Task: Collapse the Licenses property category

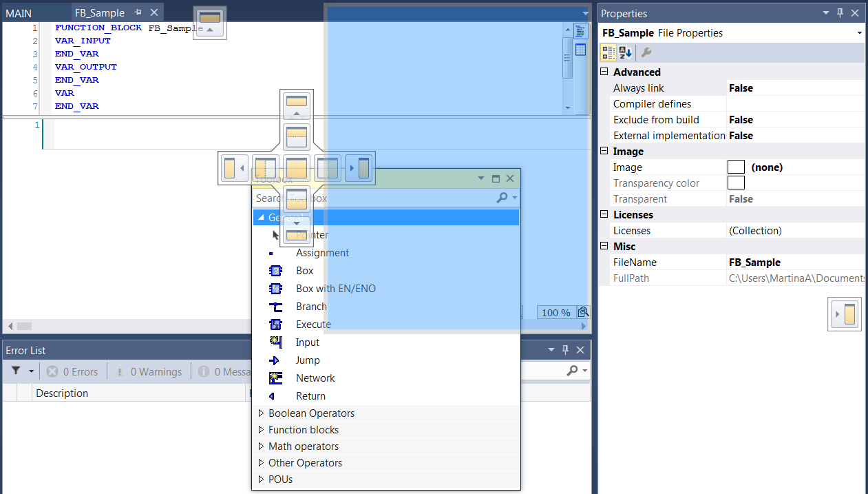Action: [604, 214]
